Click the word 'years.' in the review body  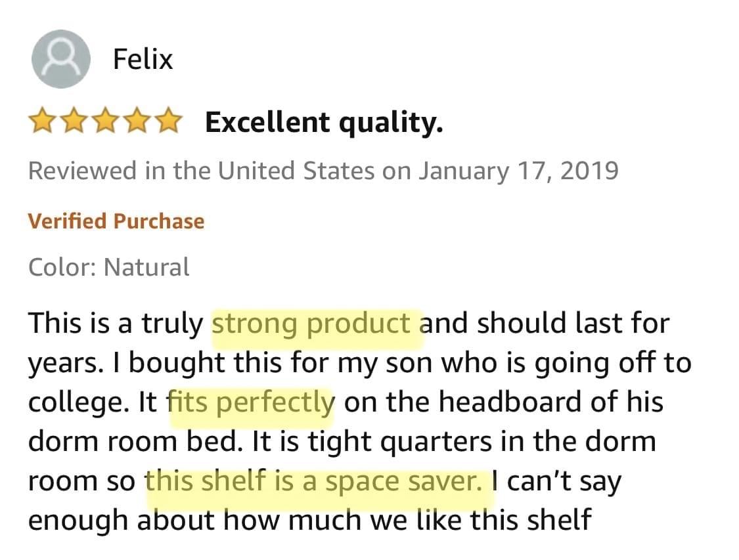[x=66, y=365]
